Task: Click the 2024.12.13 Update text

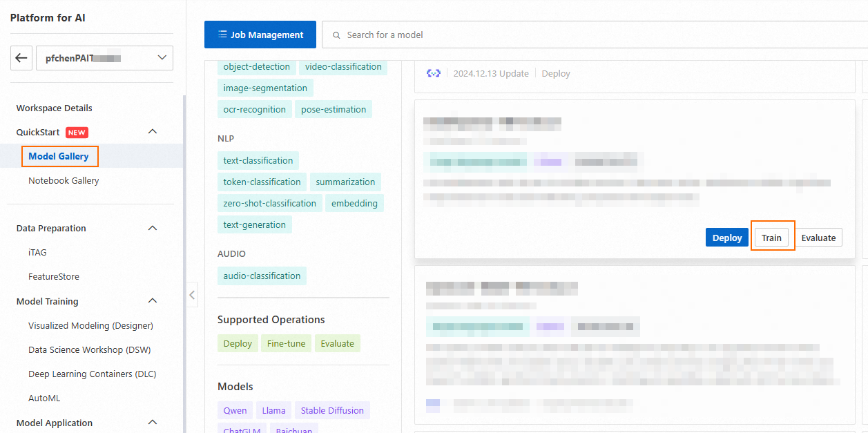Action: coord(491,73)
